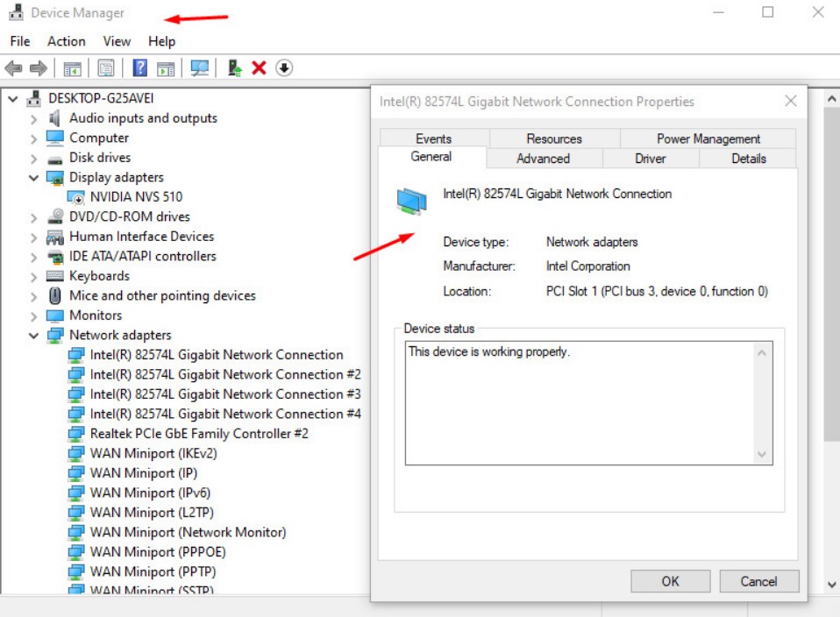
Task: Switch to the Resources tab
Action: click(554, 138)
